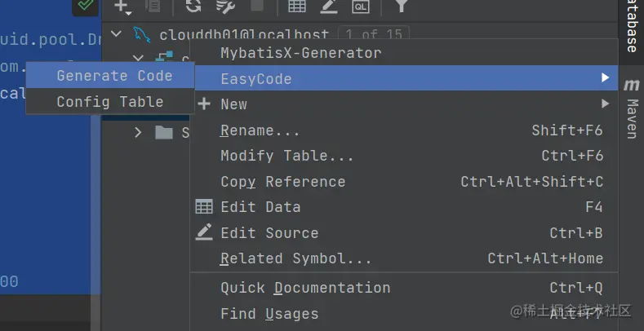The height and width of the screenshot is (331, 644).
Task: Click the Edit Source pencil icon in toolbar
Action: pyautogui.click(x=329, y=6)
